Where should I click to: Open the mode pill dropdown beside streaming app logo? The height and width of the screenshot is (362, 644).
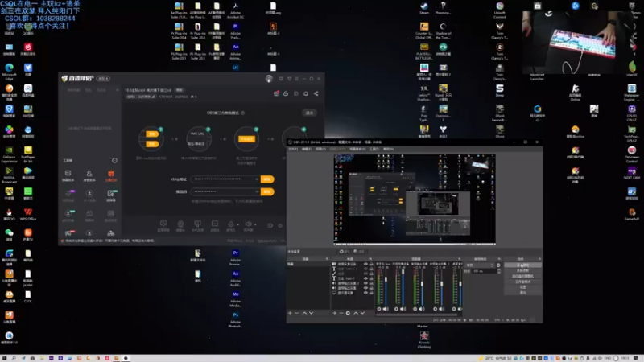[103, 78]
